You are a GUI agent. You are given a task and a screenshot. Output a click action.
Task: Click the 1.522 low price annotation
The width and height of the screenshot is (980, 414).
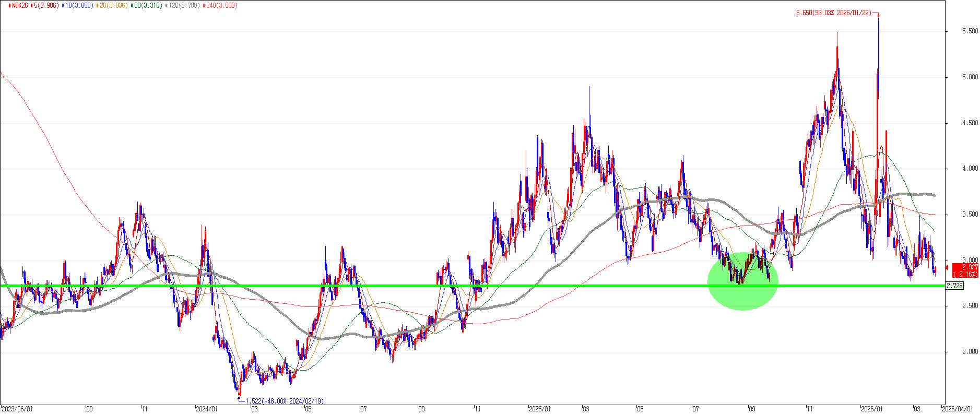(x=284, y=401)
